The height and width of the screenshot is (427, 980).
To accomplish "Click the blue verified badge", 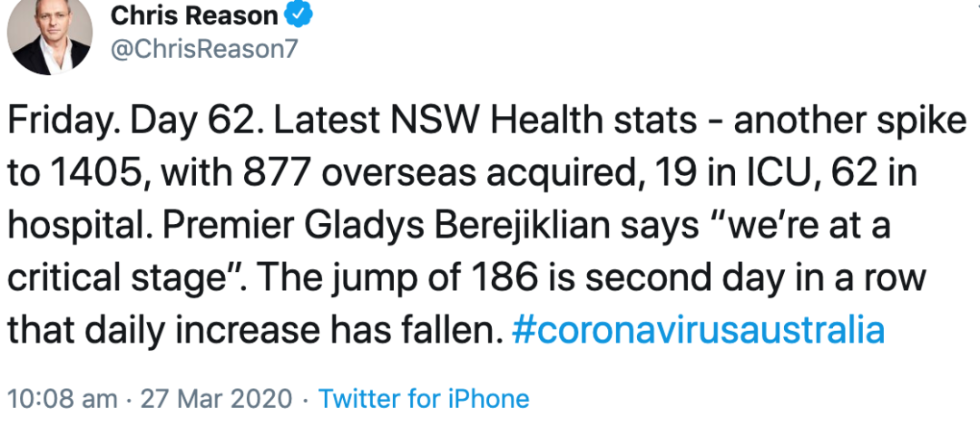I will (299, 15).
